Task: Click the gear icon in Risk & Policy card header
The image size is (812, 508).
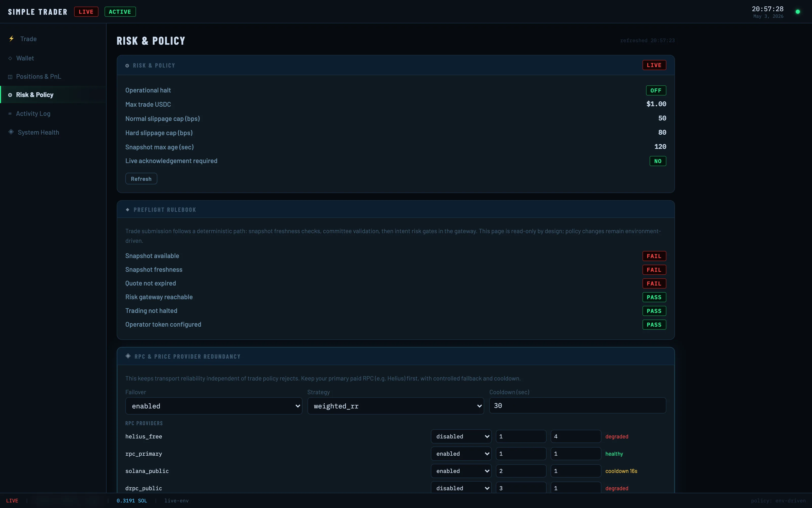Action: pos(127,66)
